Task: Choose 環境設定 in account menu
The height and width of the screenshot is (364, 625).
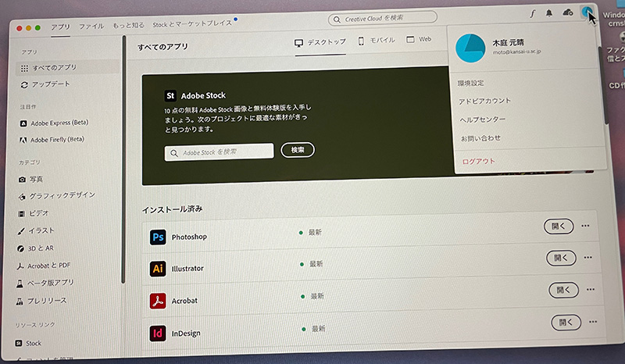Action: pyautogui.click(x=471, y=84)
